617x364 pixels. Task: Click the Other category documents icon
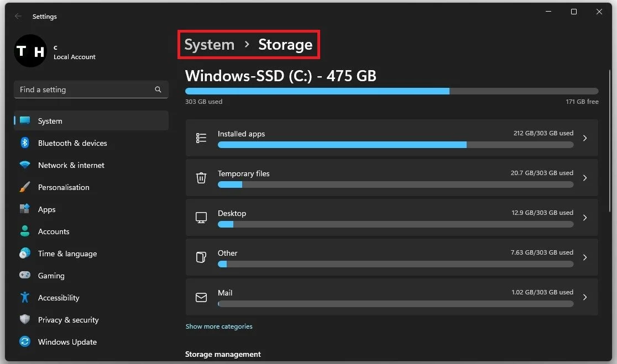tap(201, 257)
